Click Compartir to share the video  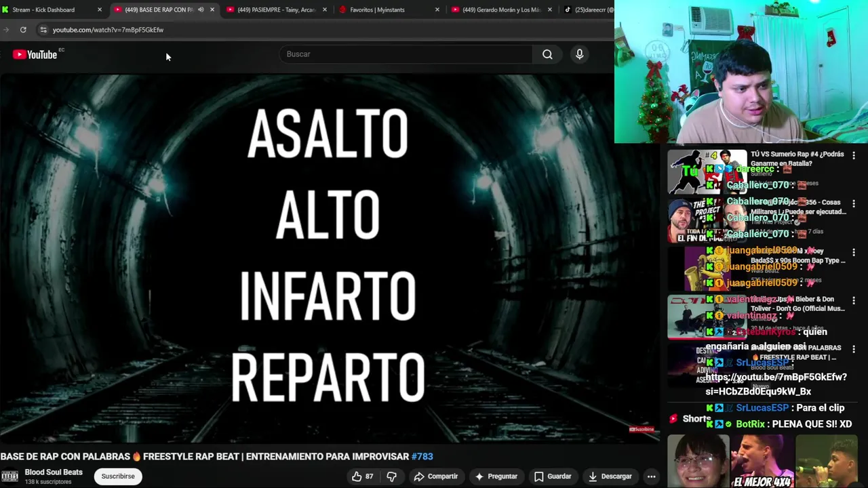pos(435,476)
